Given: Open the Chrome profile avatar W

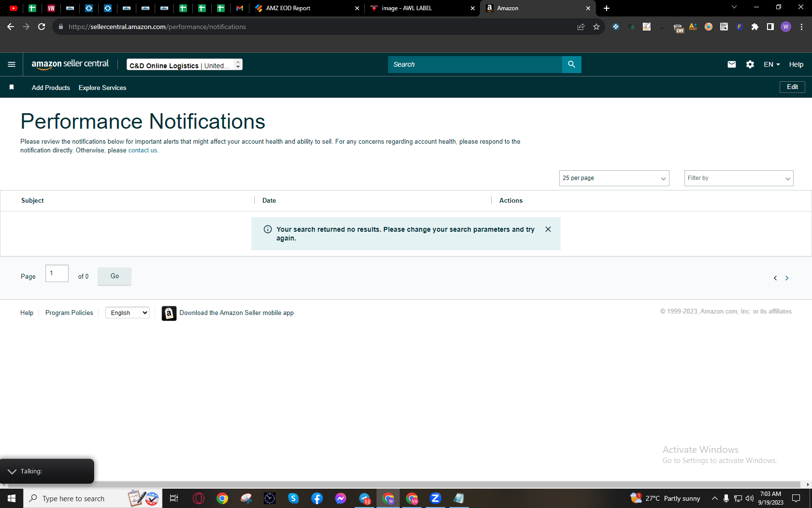Looking at the screenshot, I should 786,27.
